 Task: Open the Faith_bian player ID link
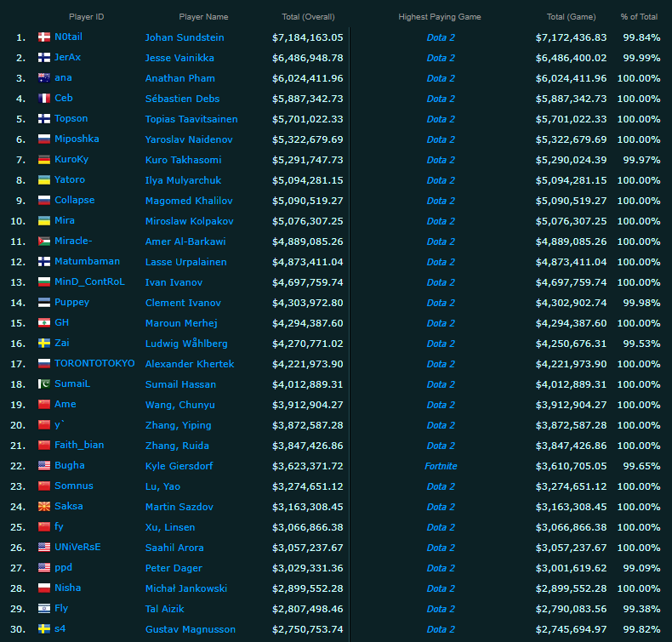tap(79, 445)
